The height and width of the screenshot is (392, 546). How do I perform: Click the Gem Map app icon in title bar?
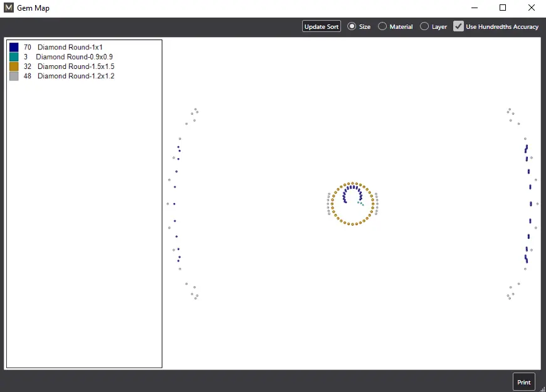[9, 8]
